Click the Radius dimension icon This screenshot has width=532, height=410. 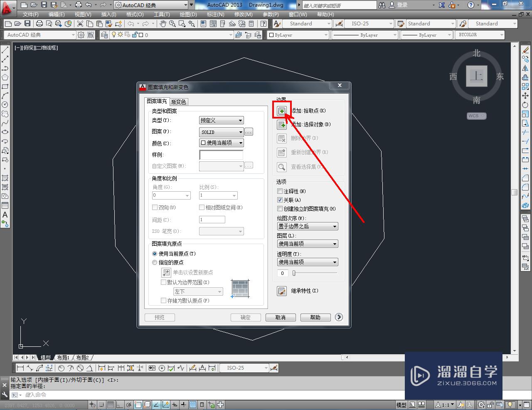point(61,368)
